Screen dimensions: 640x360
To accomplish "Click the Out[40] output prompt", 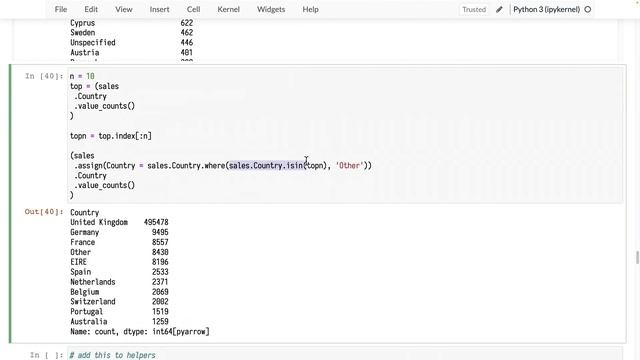I will click(44, 212).
